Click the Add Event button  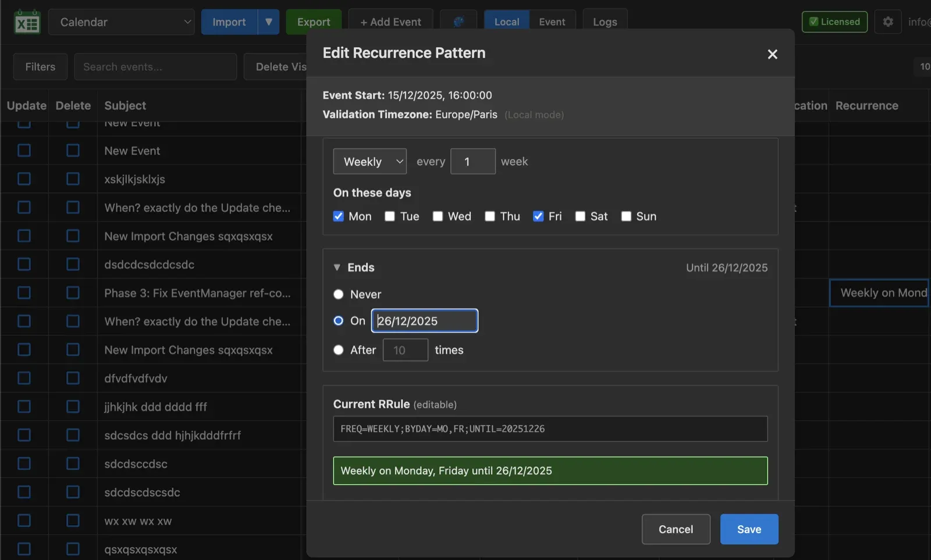point(390,22)
